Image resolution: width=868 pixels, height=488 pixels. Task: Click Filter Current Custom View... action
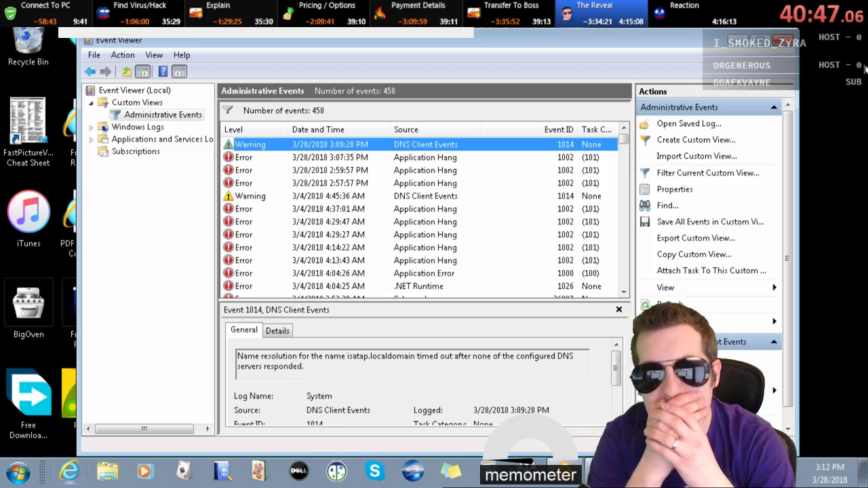click(x=708, y=173)
